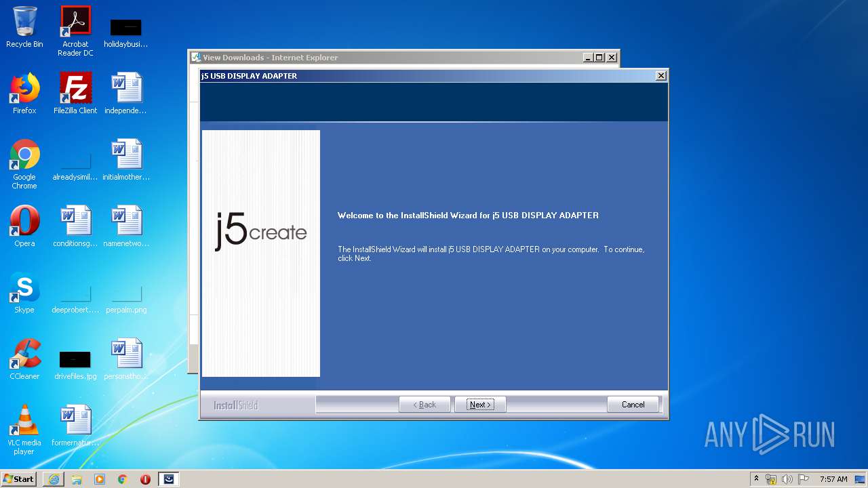Viewport: 868px width, 488px height.
Task: Open the Action Center flag icon
Action: (x=803, y=479)
